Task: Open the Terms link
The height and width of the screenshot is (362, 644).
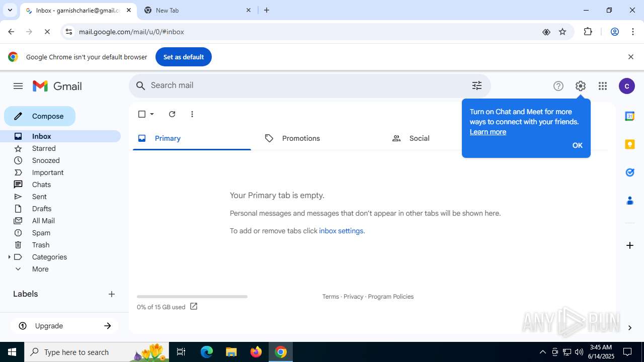Action: (x=331, y=297)
